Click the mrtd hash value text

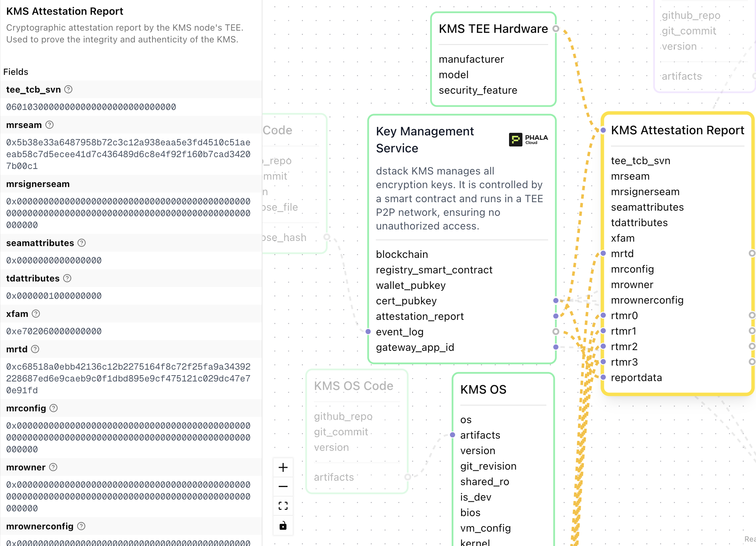(128, 378)
